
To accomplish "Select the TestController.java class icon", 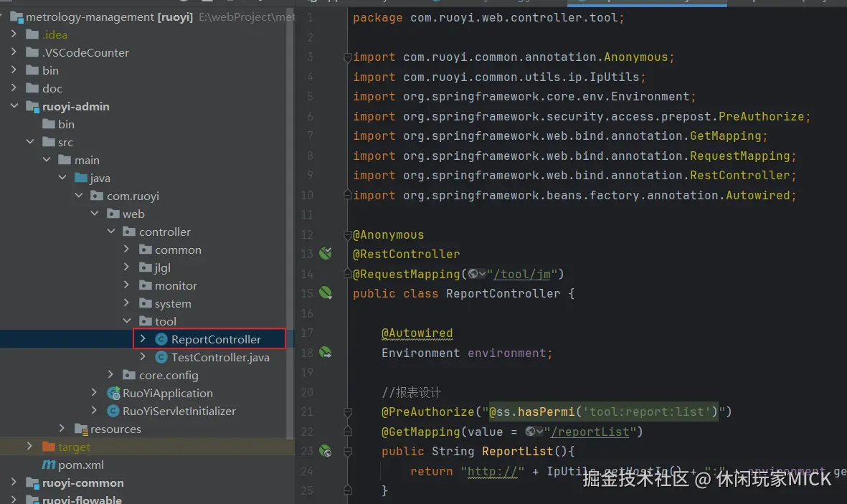I will tap(161, 357).
